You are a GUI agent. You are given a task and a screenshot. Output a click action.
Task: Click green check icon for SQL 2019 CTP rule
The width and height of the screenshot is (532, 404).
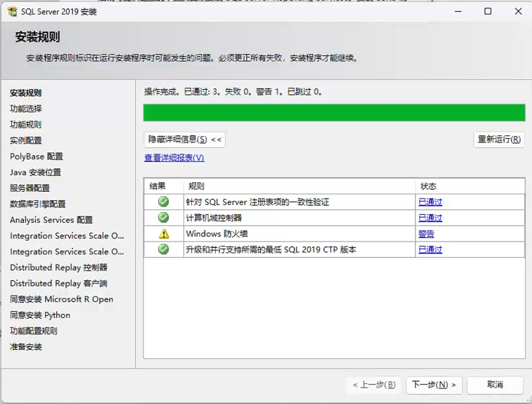164,250
